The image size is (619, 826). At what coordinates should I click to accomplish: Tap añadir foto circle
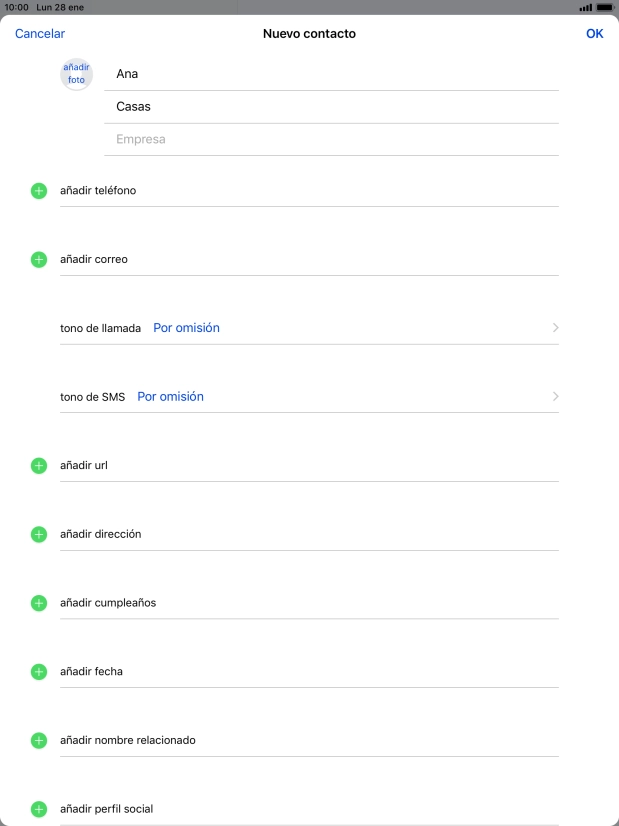[77, 74]
